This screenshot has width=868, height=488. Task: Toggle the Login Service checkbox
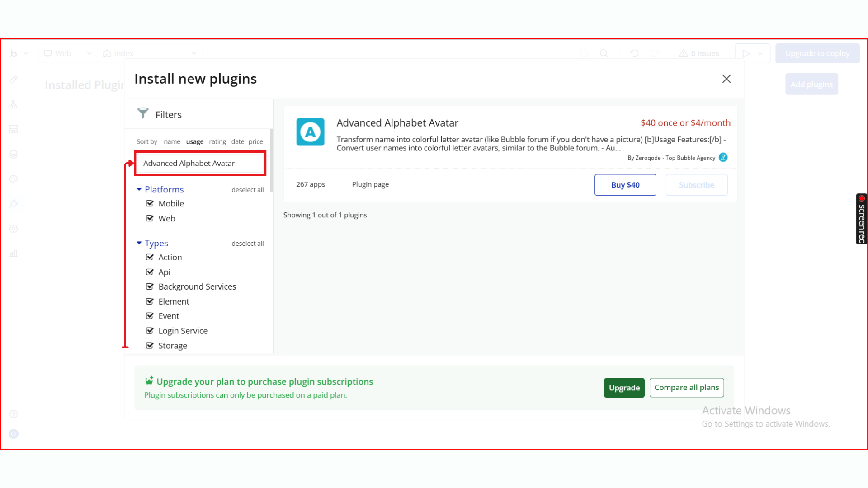(x=150, y=331)
